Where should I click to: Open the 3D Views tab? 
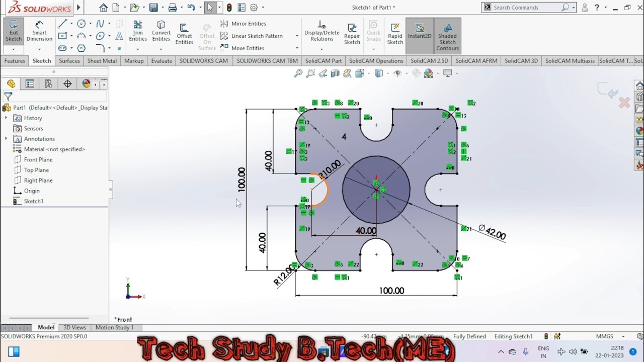click(x=74, y=328)
